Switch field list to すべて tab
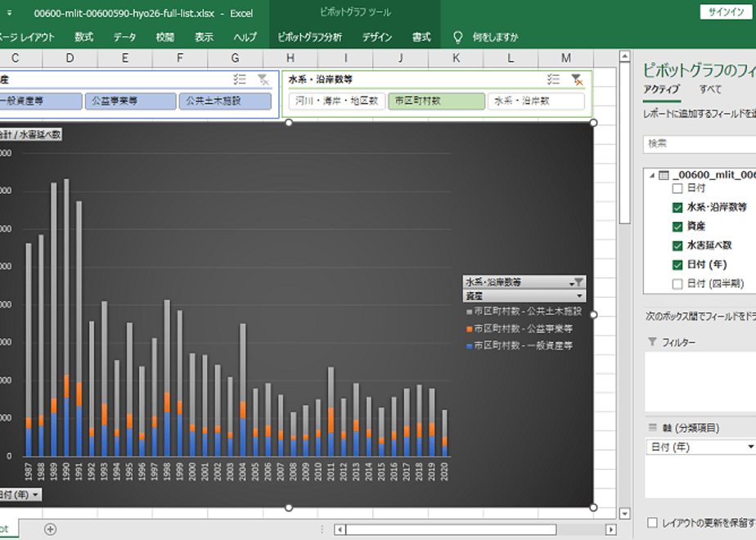Screen dimensions: 756x540 tap(710, 89)
